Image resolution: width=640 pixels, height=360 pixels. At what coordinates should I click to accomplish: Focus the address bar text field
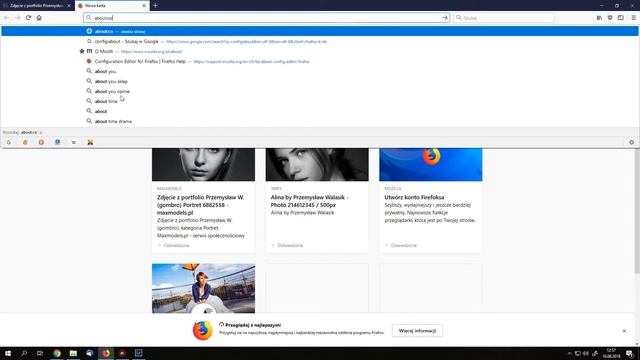tap(266, 18)
